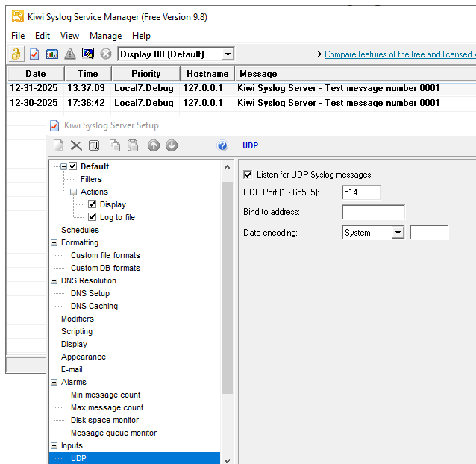476x464 pixels.
Task: Open the statistics chart icon
Action: (x=52, y=54)
